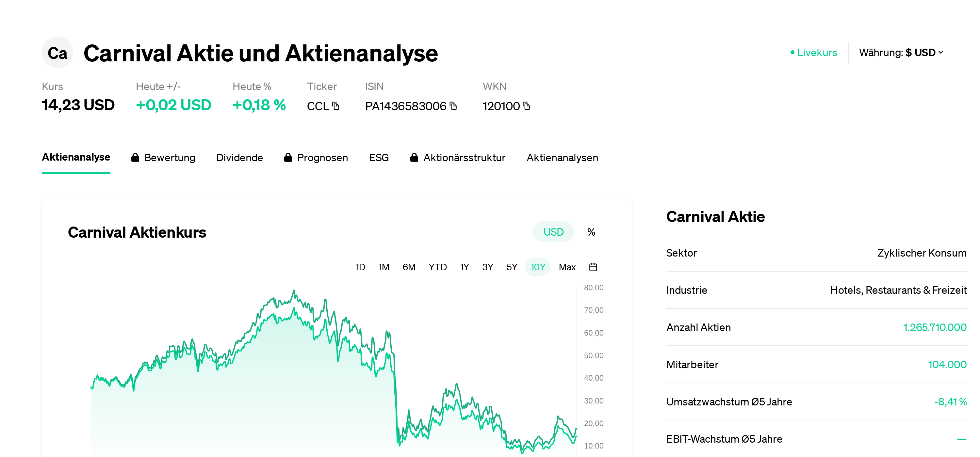Screen dimensions: 980x457
Task: Click the Ca company logo avatar
Action: click(x=57, y=53)
